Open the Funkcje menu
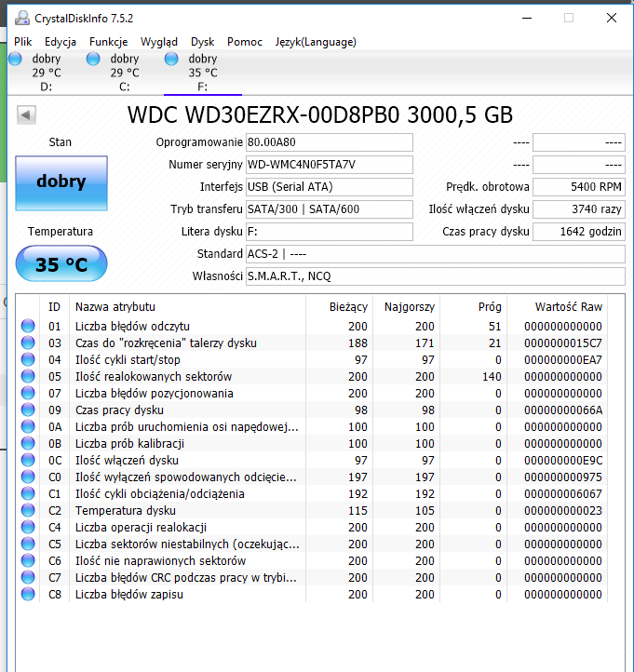634x672 pixels. (108, 42)
